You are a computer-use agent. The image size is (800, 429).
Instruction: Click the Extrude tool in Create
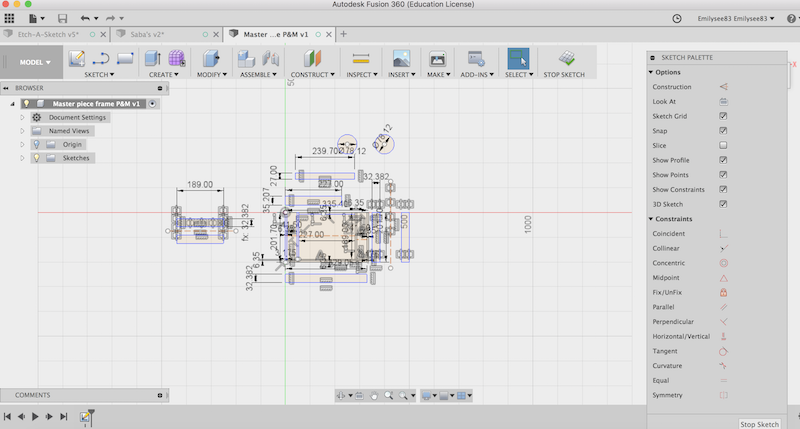tap(153, 59)
